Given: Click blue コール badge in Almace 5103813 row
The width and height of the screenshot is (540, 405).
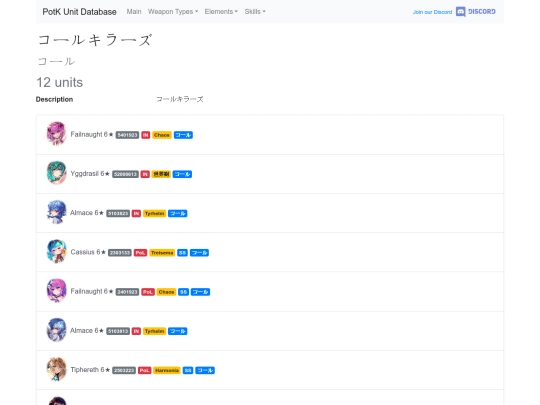Looking at the screenshot, I should pos(178,331).
